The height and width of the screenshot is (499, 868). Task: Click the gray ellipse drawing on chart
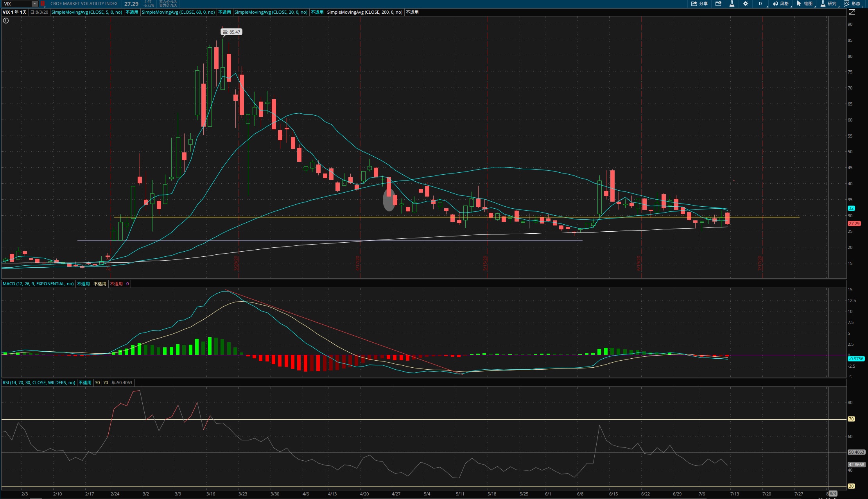point(389,200)
